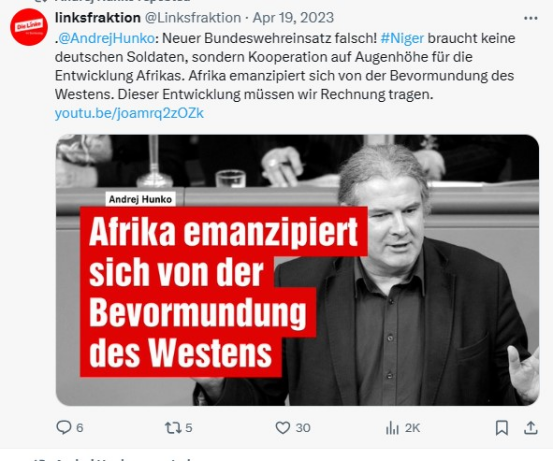This screenshot has width=554, height=462.
Task: Click the reply speech bubble icon
Action: (x=64, y=427)
